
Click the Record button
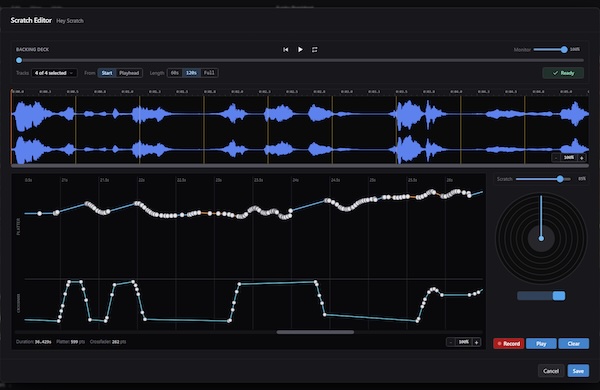tap(509, 343)
